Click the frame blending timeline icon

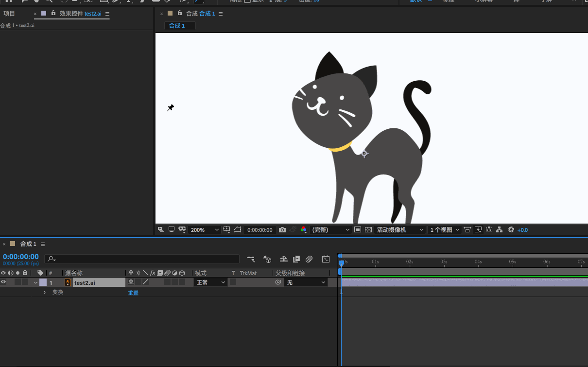pyautogui.click(x=296, y=259)
